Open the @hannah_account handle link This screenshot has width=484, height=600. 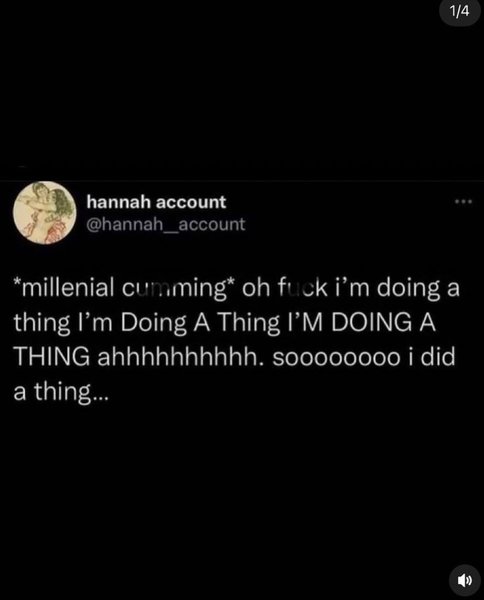166,224
